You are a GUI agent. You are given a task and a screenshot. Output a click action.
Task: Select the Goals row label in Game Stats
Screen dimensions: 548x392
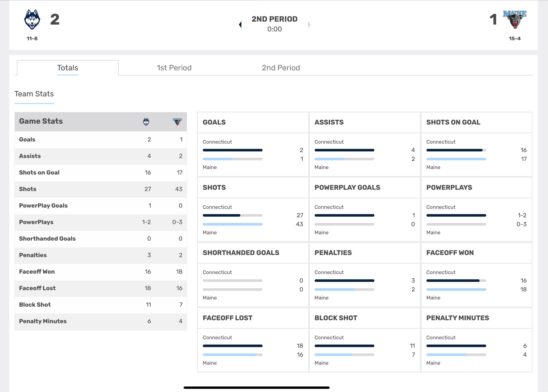point(27,140)
